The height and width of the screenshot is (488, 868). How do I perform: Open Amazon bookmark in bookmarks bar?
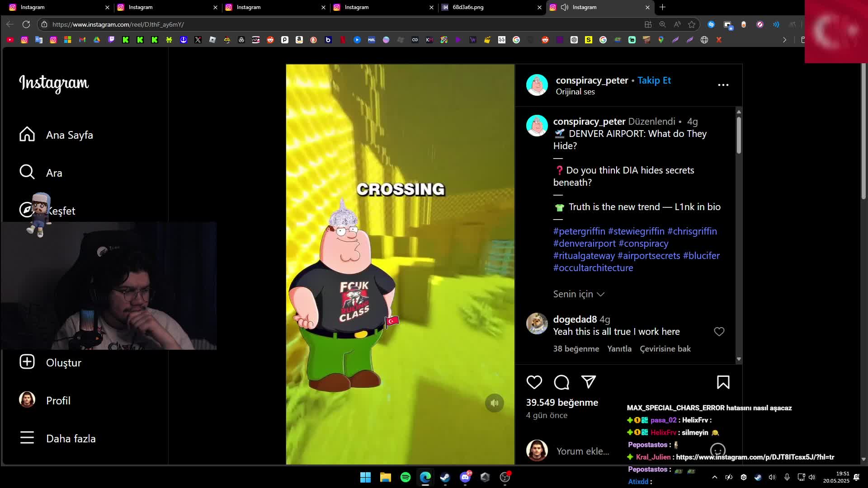pos(299,40)
